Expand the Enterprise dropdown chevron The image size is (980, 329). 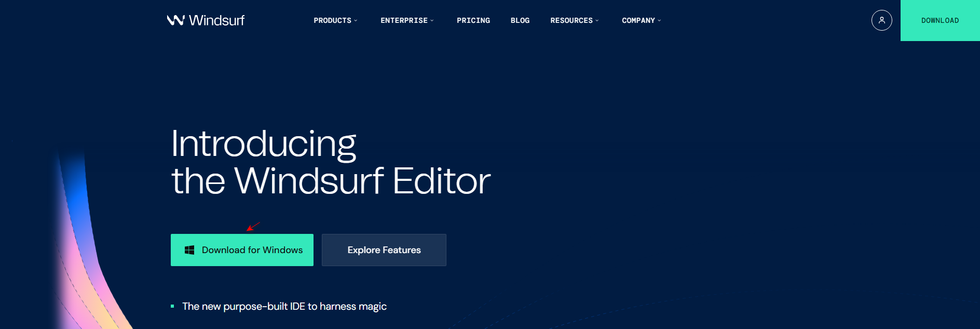(x=432, y=21)
